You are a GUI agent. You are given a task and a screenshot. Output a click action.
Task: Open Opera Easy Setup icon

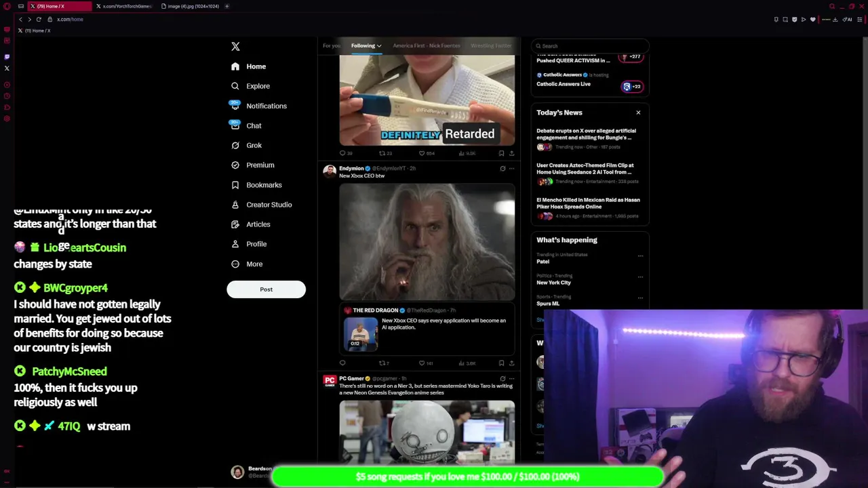(x=859, y=19)
